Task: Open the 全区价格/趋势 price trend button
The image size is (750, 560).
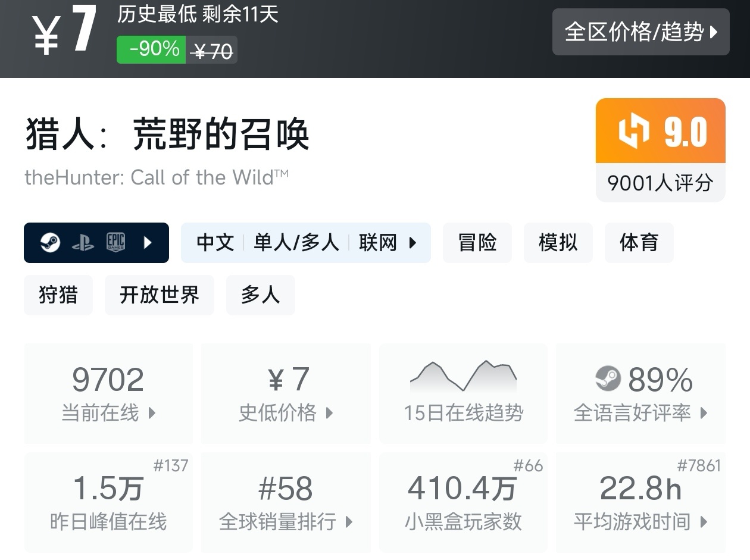Action: pyautogui.click(x=640, y=32)
